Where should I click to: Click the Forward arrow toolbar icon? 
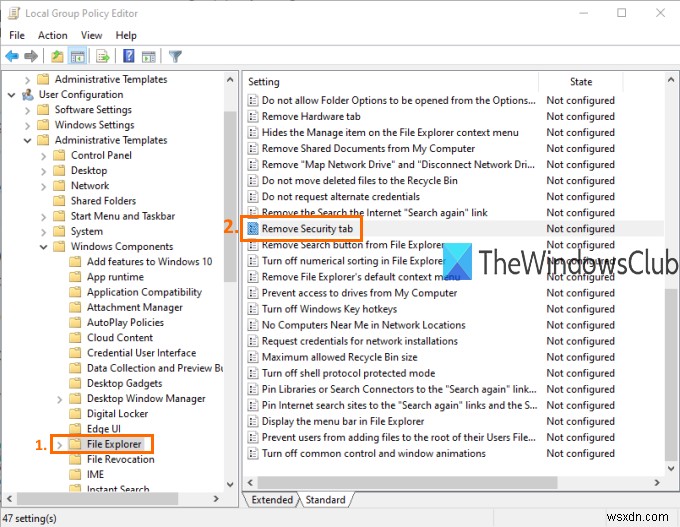pyautogui.click(x=31, y=56)
